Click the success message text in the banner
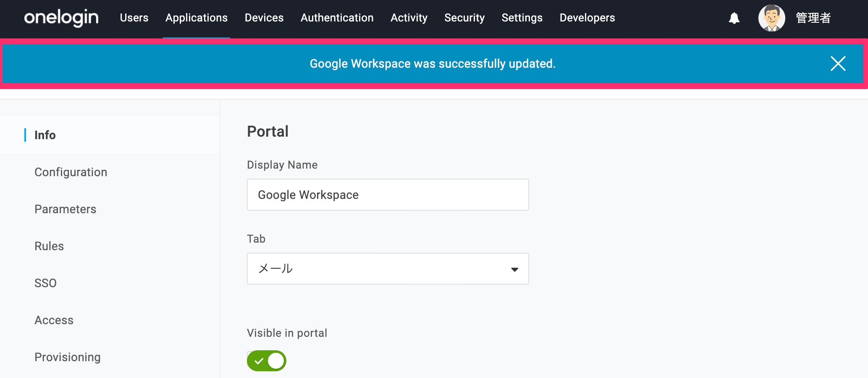The height and width of the screenshot is (378, 868). point(433,64)
